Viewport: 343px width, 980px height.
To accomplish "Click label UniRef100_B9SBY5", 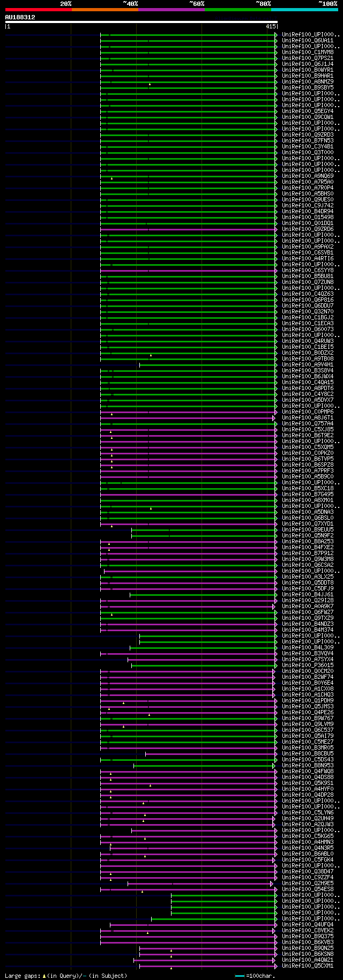I will [308, 88].
